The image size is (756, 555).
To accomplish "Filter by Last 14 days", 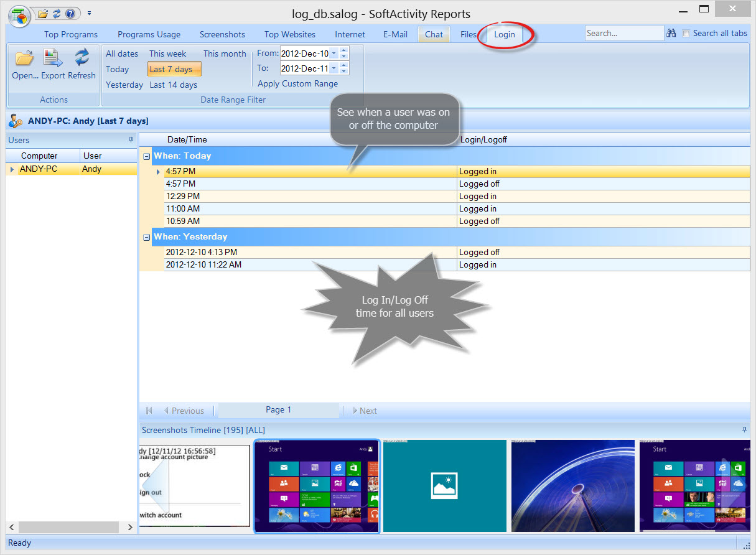I will click(174, 85).
